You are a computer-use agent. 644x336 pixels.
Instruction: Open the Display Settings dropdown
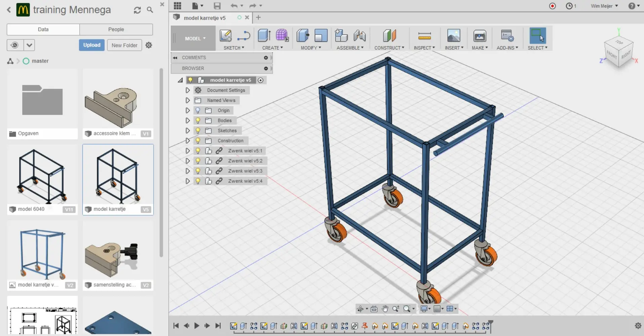click(x=425, y=309)
